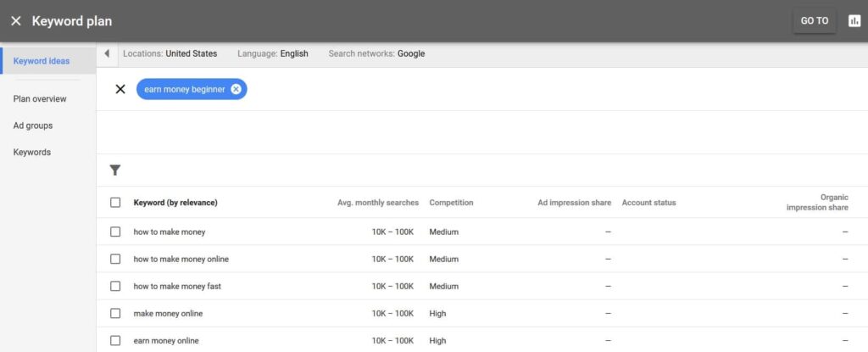Change the Language: English setting

[273, 53]
